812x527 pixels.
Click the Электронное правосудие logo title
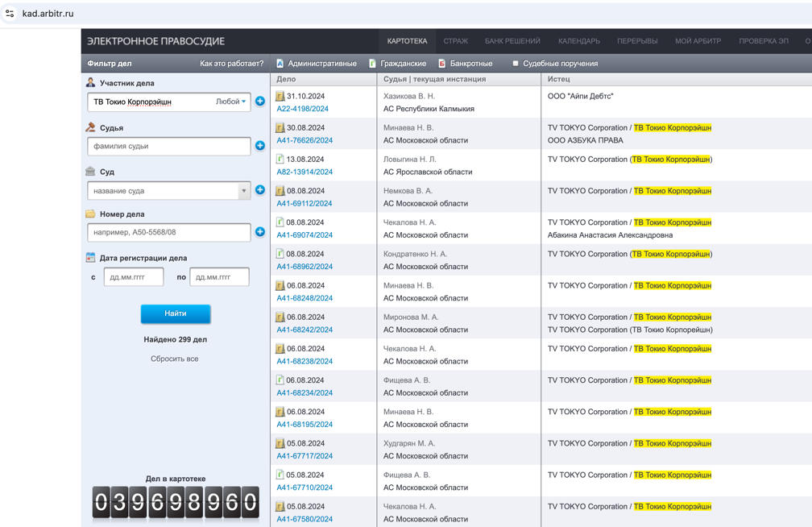click(155, 41)
